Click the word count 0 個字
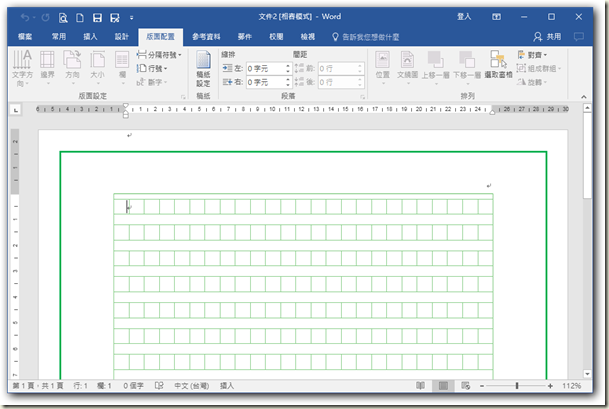609x409 pixels. (x=133, y=386)
